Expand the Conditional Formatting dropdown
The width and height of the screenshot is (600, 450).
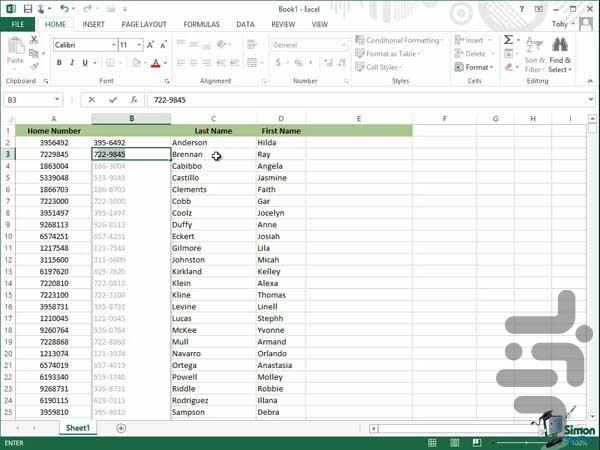[x=401, y=41]
